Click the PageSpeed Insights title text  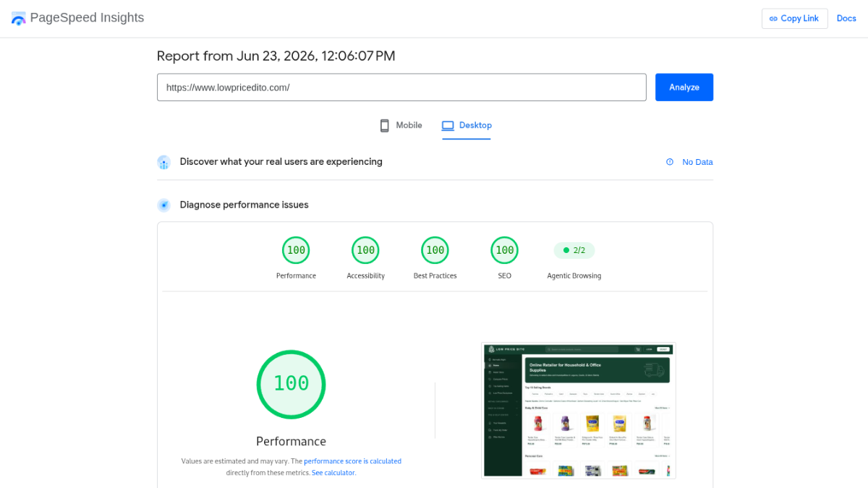coord(87,18)
